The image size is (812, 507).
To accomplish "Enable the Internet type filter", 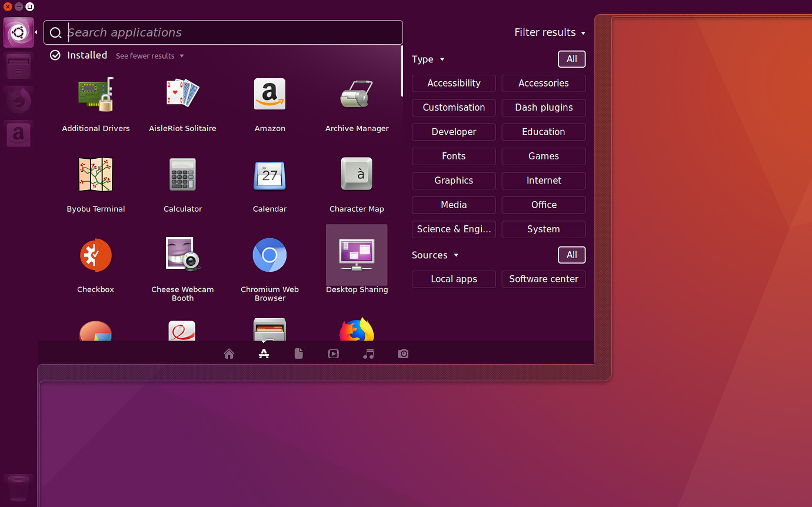I will coord(543,181).
